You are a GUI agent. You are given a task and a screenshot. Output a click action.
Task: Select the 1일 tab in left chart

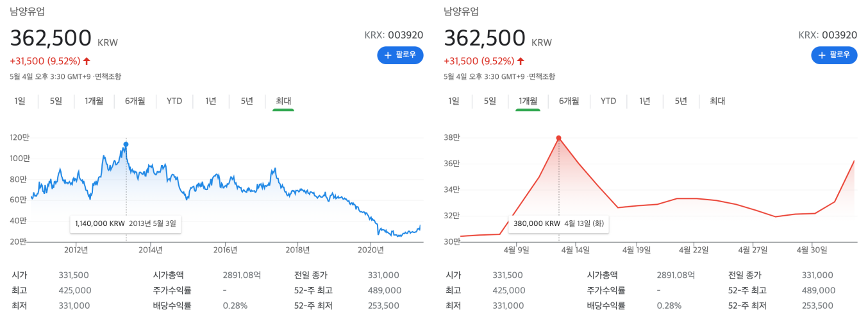click(20, 101)
